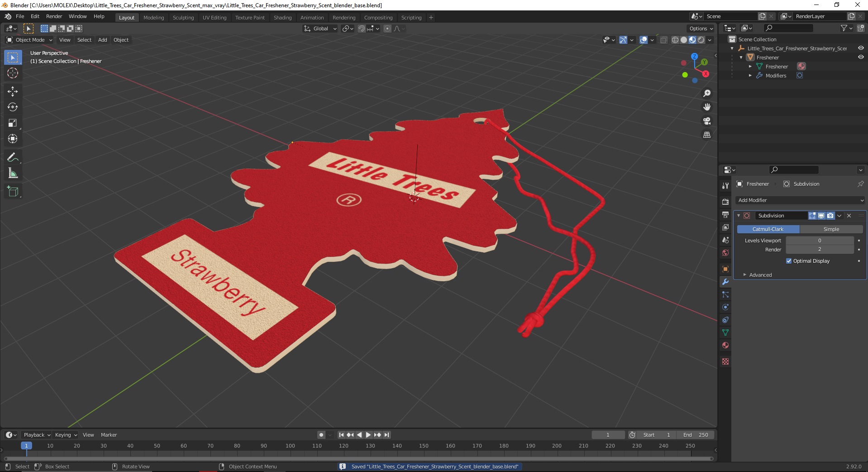Open the Object properties tab
868x472 pixels.
coord(725,269)
